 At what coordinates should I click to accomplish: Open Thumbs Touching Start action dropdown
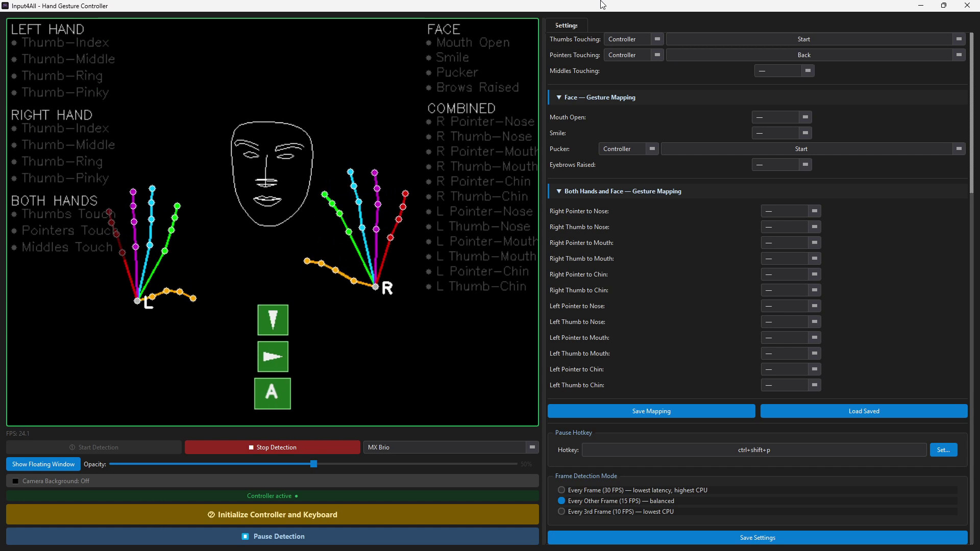click(x=815, y=39)
